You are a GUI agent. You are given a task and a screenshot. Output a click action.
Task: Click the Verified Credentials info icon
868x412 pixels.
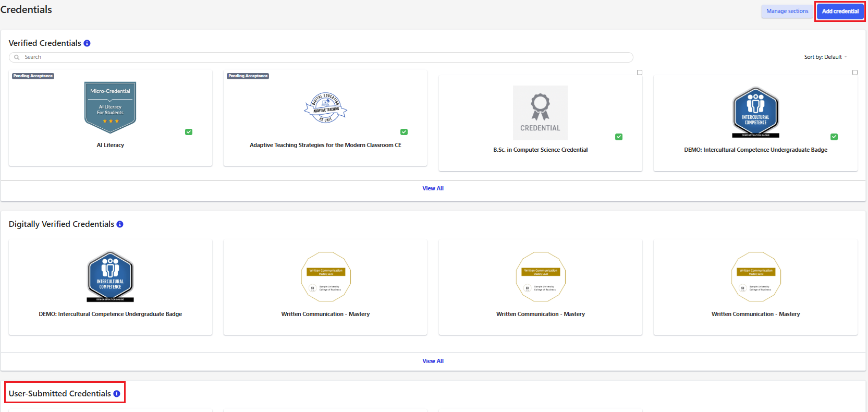pos(87,43)
